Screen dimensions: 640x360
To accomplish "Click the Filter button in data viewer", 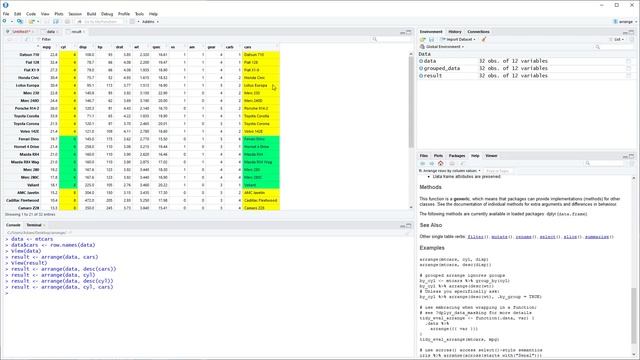I will pyautogui.click(x=44, y=39).
